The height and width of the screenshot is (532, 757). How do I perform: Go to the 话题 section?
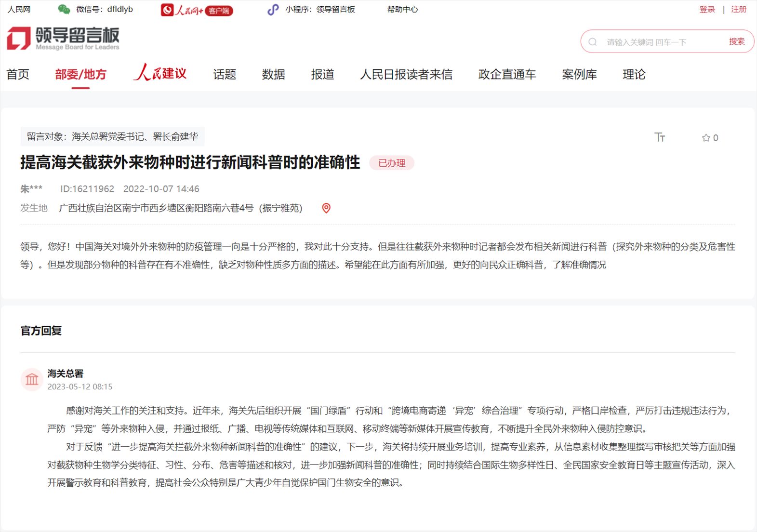coord(225,74)
